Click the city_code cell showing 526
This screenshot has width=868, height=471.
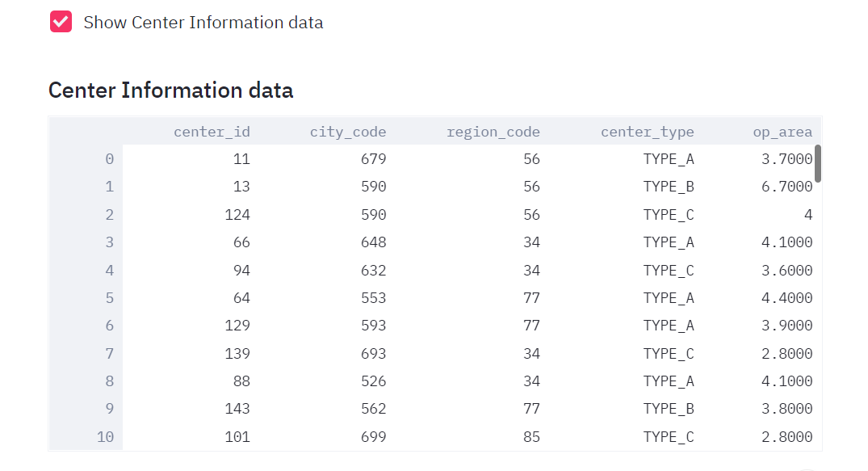tap(373, 381)
